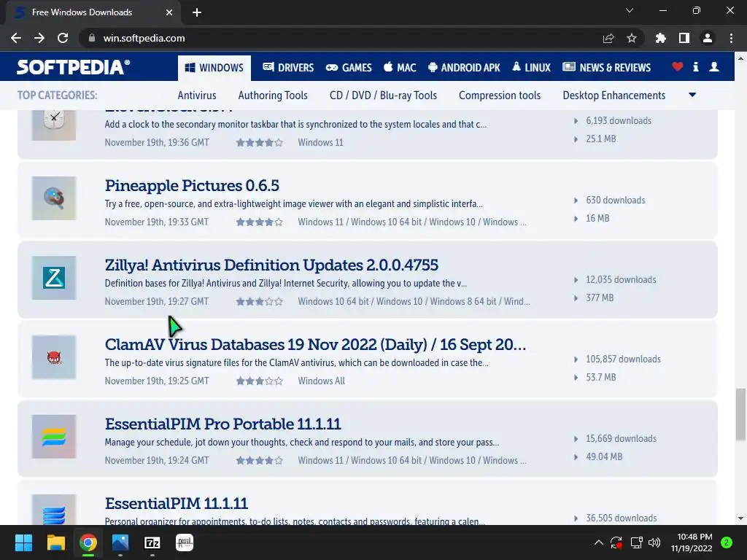Viewport: 747px width, 560px height.
Task: Open Chrome profile icon
Action: (x=708, y=38)
